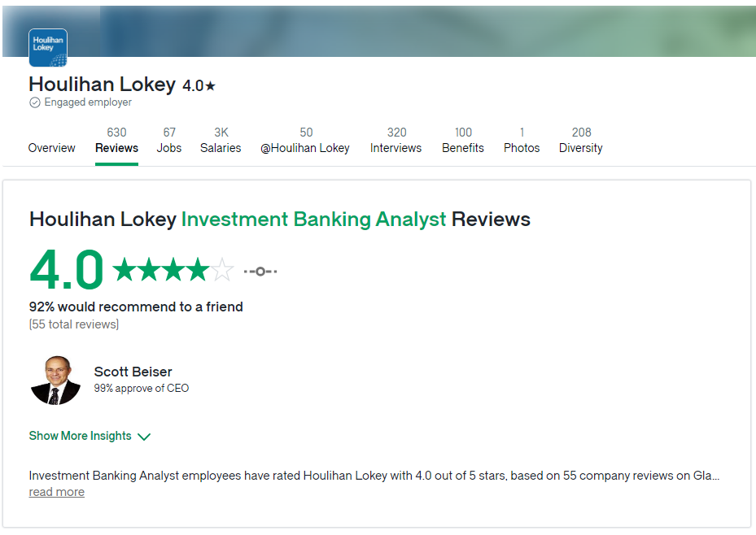Click the rating slider marker in distribution control
This screenshot has height=535, width=756.
pyautogui.click(x=259, y=269)
